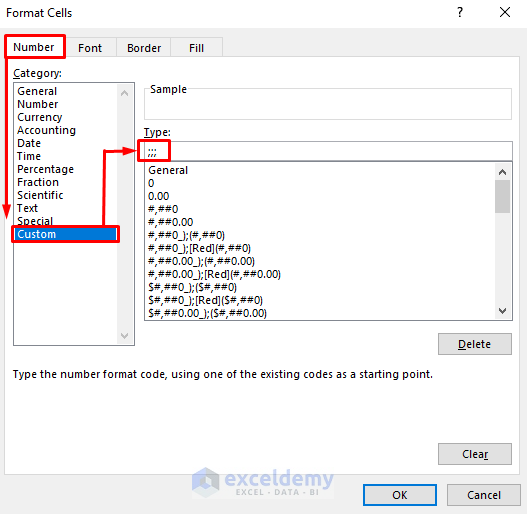Click the Clear button
Image resolution: width=527 pixels, height=514 pixels.
(x=475, y=454)
